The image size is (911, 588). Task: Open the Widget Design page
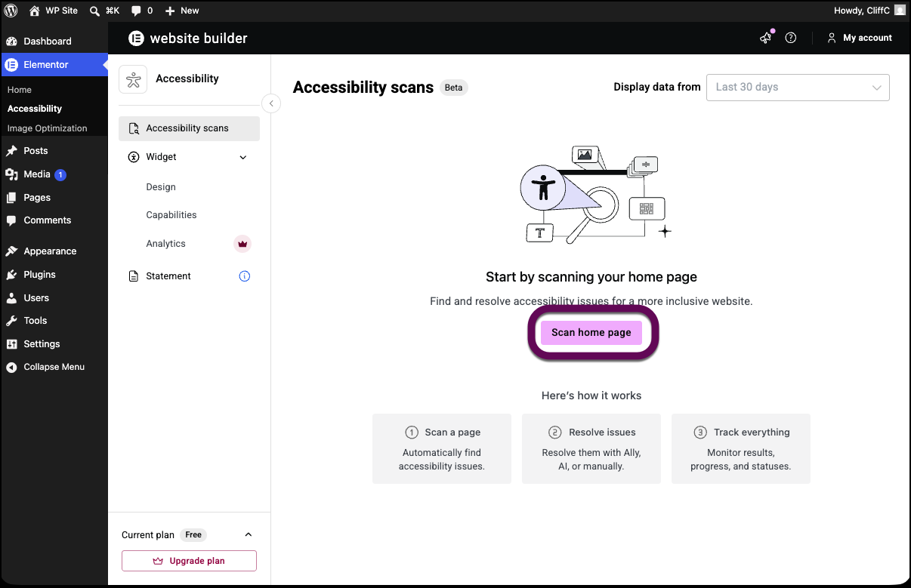[161, 187]
